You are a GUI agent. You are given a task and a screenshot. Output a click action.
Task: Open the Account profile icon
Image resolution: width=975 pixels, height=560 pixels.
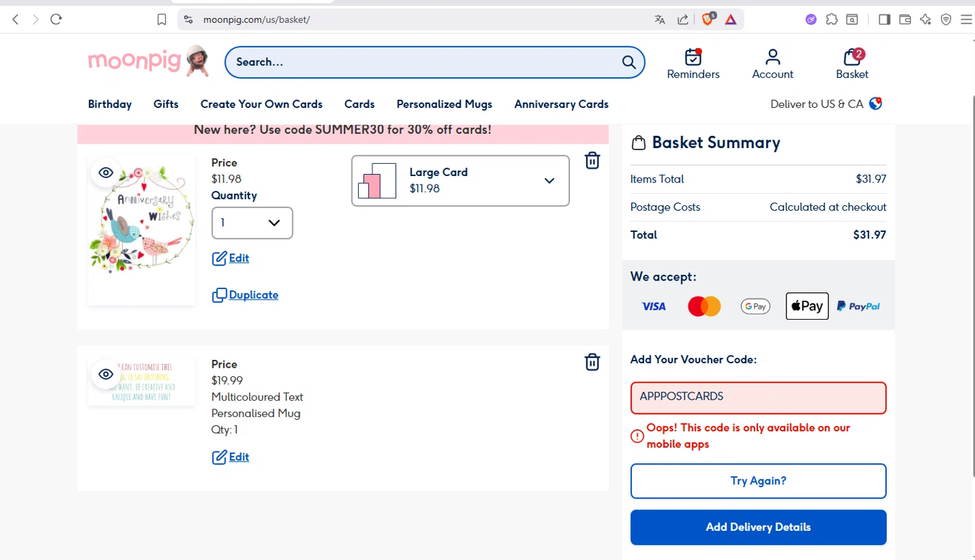point(772,57)
